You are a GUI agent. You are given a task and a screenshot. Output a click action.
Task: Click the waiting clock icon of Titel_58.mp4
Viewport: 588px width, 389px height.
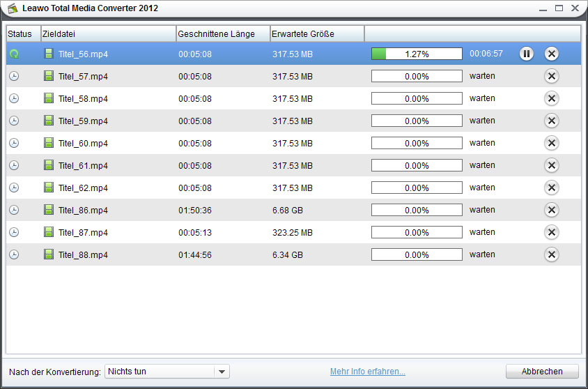click(x=14, y=99)
